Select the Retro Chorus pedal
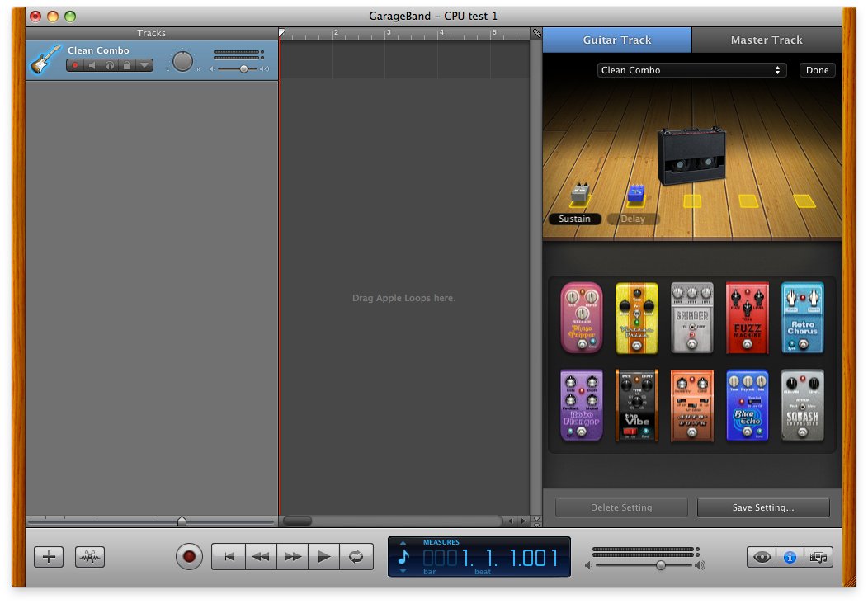868x604 pixels. tap(803, 318)
